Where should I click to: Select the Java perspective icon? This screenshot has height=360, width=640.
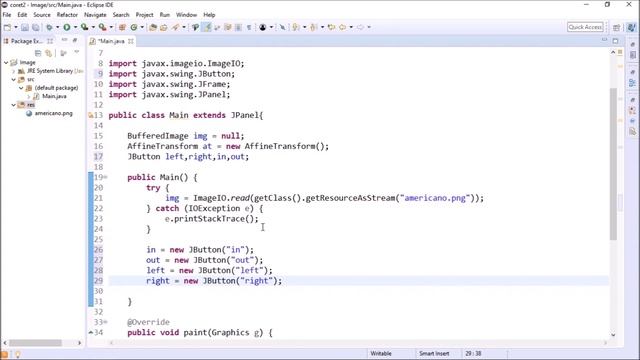pos(631,27)
